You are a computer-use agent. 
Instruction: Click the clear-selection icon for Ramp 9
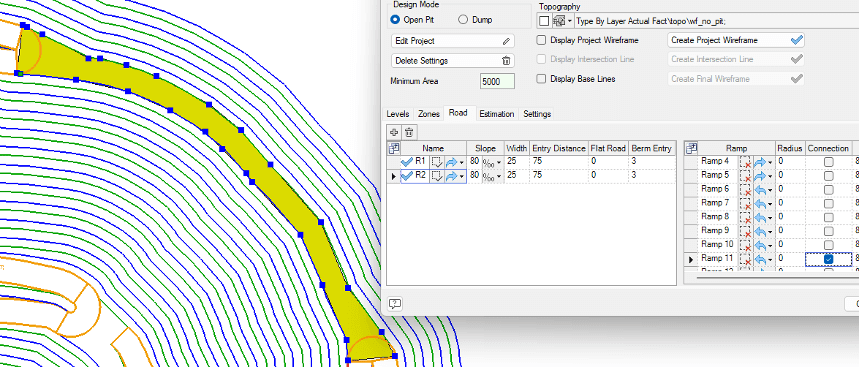(745, 231)
